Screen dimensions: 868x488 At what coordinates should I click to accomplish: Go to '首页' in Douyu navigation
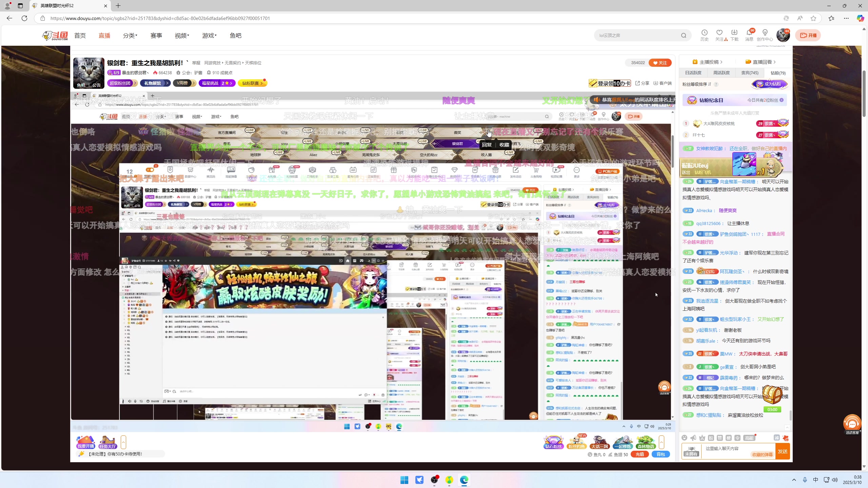pos(80,36)
